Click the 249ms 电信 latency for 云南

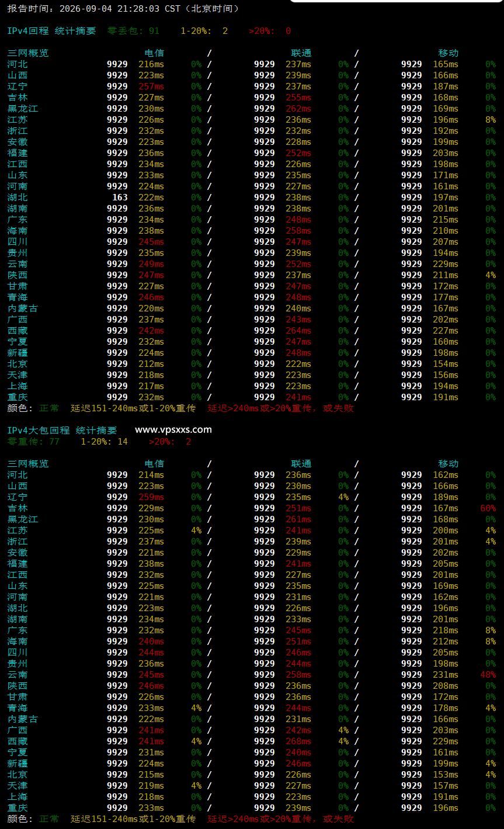(151, 264)
